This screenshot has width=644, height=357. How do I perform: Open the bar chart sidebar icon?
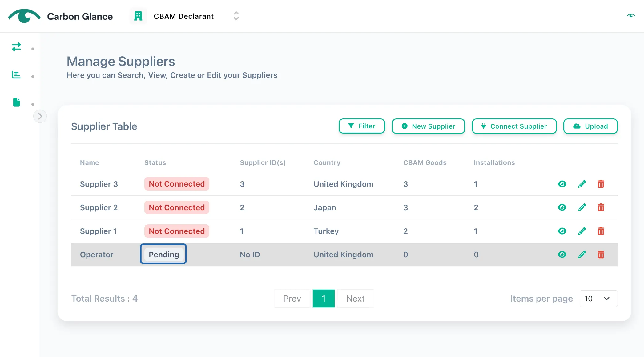[16, 74]
